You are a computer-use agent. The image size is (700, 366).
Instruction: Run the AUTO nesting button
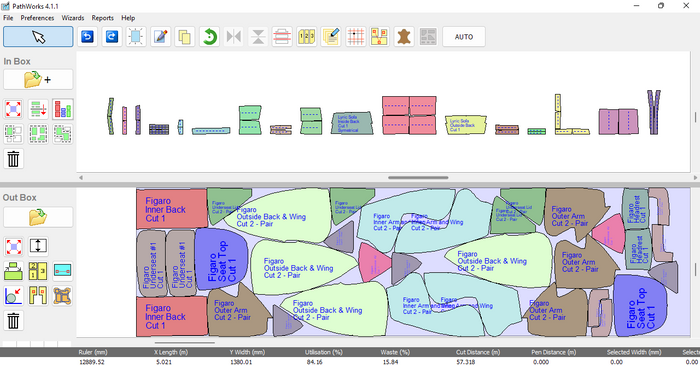point(464,37)
